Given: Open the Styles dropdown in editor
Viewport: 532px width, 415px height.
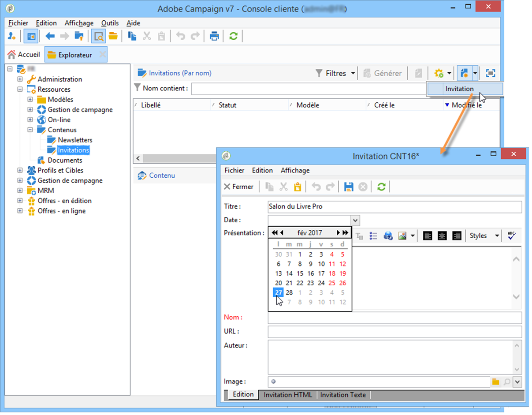Looking at the screenshot, I should click(x=484, y=236).
